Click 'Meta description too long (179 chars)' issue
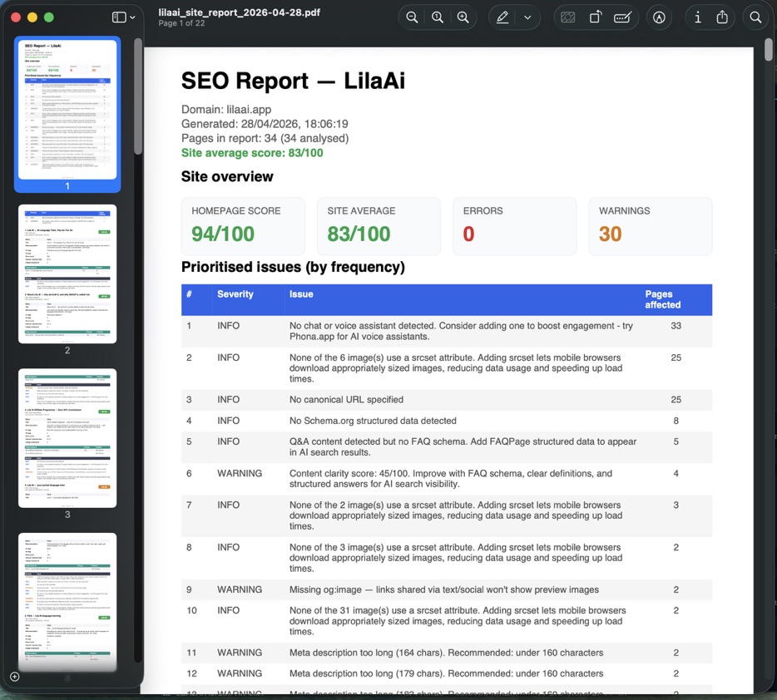This screenshot has height=700, width=777. tap(446, 673)
